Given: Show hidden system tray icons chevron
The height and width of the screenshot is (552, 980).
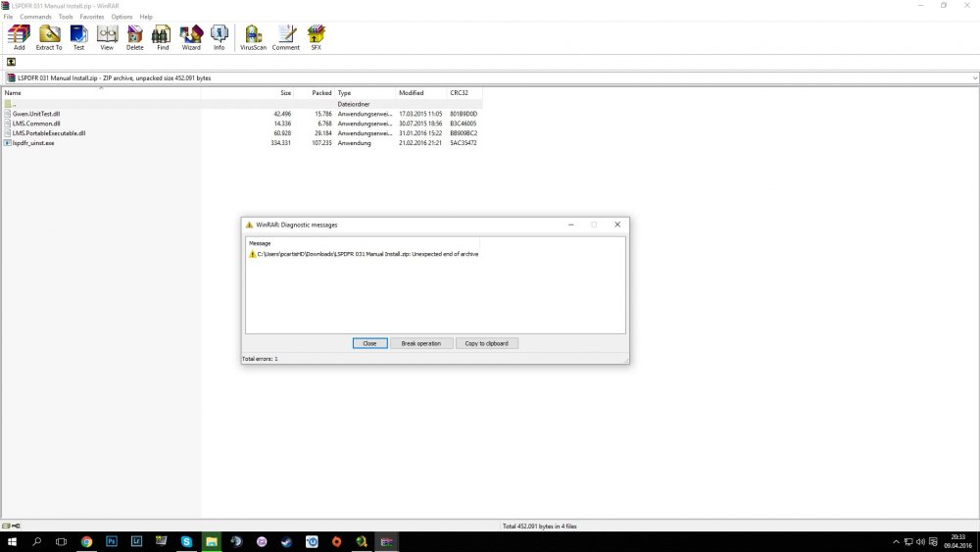Looking at the screenshot, I should click(x=896, y=542).
